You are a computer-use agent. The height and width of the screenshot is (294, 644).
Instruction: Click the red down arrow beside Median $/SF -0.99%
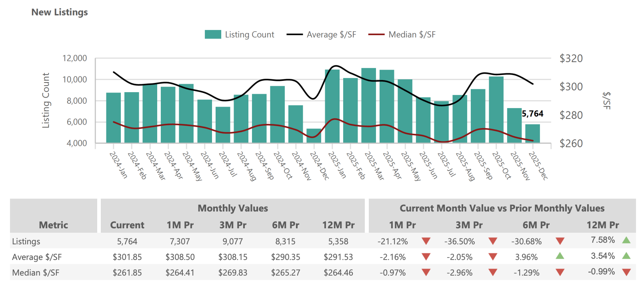(626, 272)
